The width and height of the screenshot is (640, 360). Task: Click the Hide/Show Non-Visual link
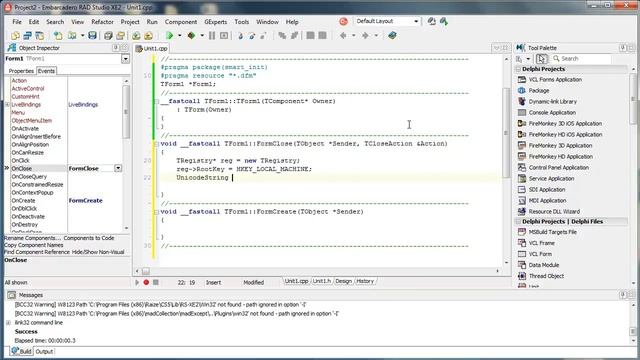(x=98, y=252)
